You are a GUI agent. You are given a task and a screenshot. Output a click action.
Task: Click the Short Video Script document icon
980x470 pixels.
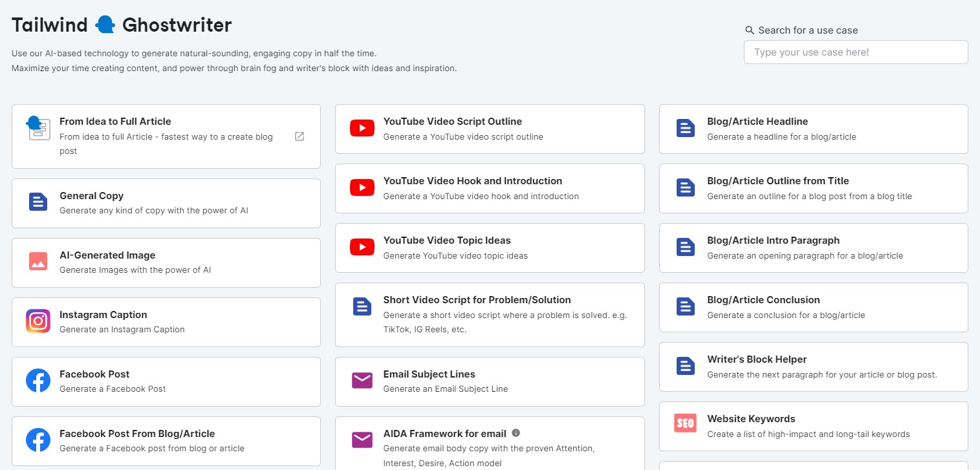click(362, 306)
